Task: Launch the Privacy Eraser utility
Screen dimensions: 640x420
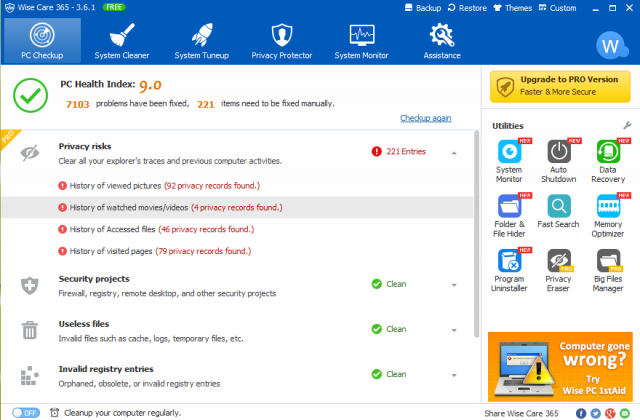Action: [x=558, y=271]
